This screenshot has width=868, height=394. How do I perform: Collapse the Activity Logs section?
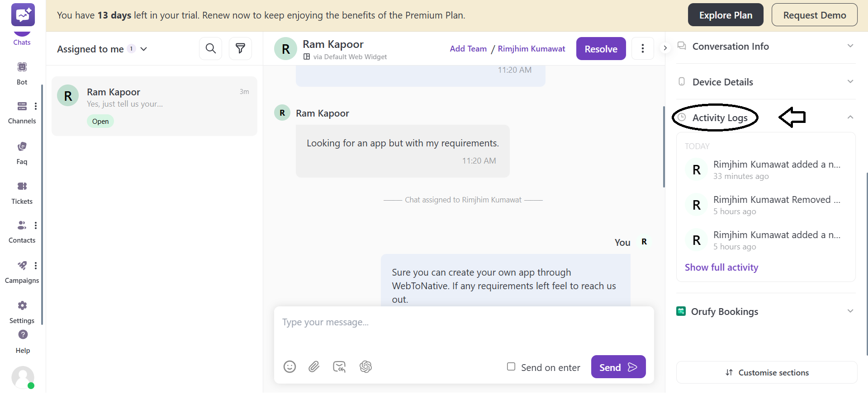(x=850, y=117)
